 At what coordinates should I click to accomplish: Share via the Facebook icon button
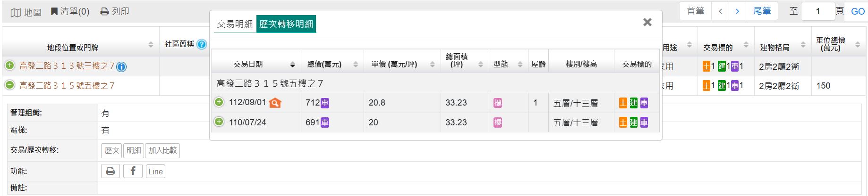point(133,171)
